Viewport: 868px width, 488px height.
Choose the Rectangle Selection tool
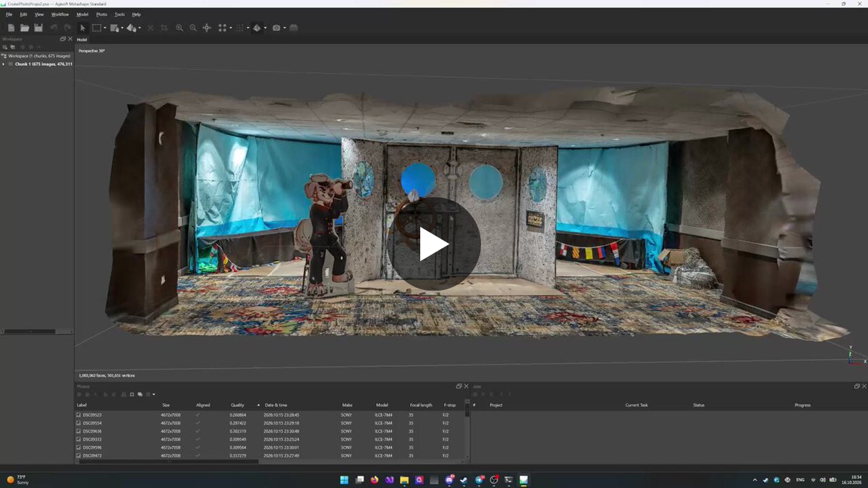[x=96, y=27]
